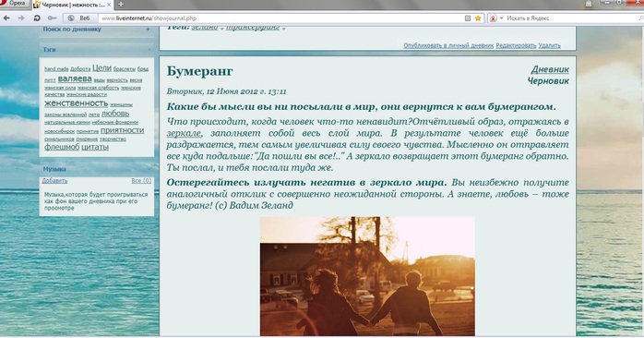Collapse the 'Тэги' section

[x=149, y=50]
